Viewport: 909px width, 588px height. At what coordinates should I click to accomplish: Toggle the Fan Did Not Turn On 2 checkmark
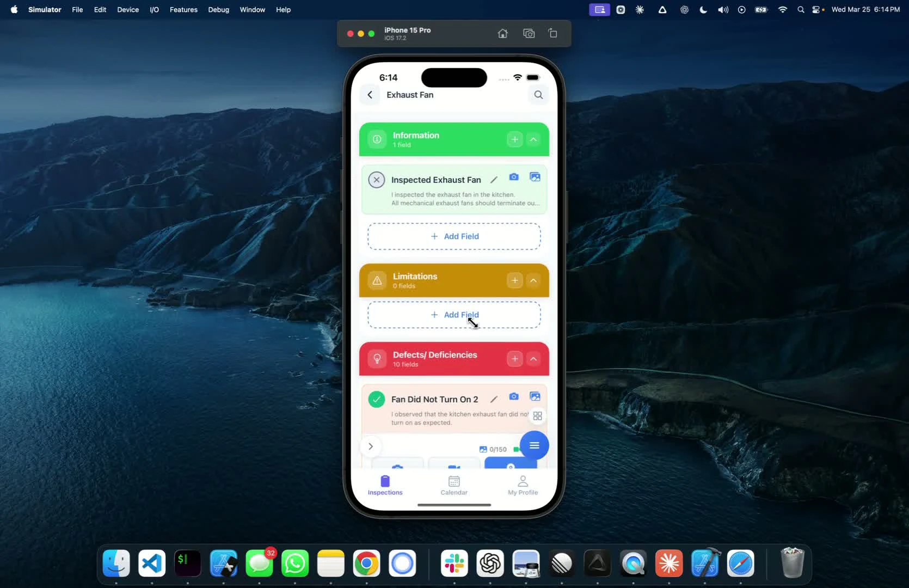coord(377,399)
